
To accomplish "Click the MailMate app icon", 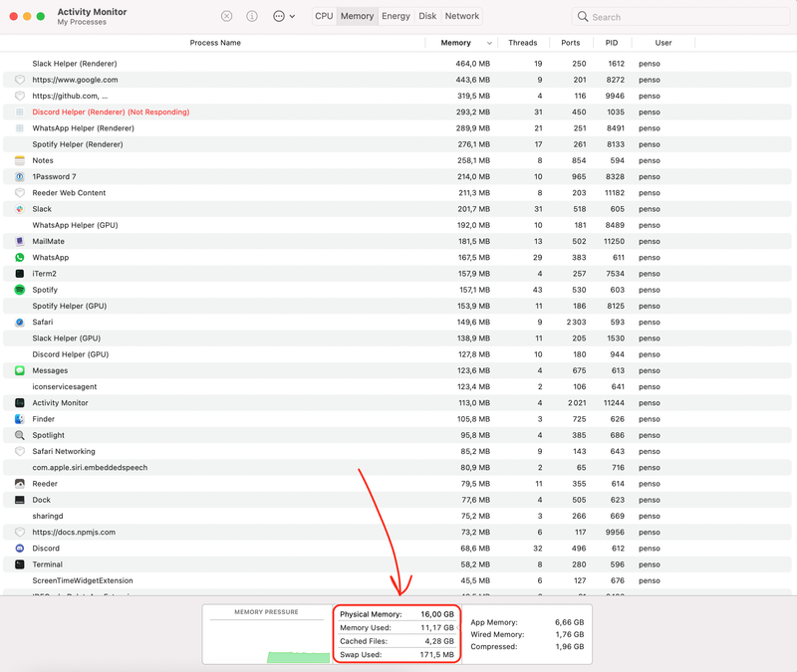I will pyautogui.click(x=20, y=241).
